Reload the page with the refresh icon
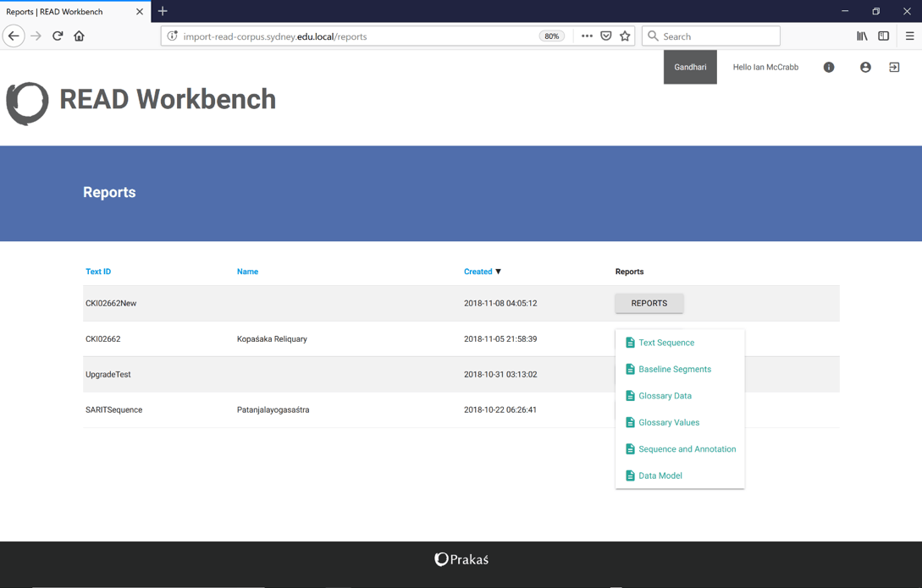 (58, 36)
